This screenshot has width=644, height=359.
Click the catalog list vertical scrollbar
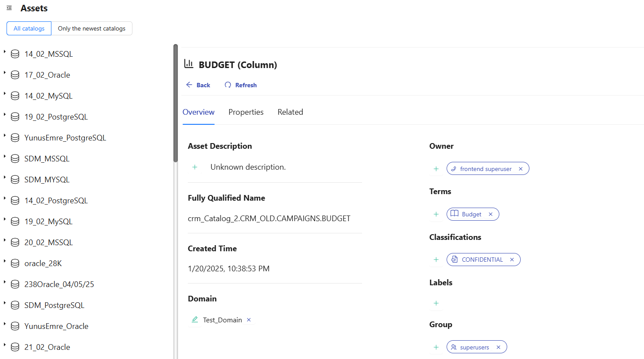tap(176, 103)
